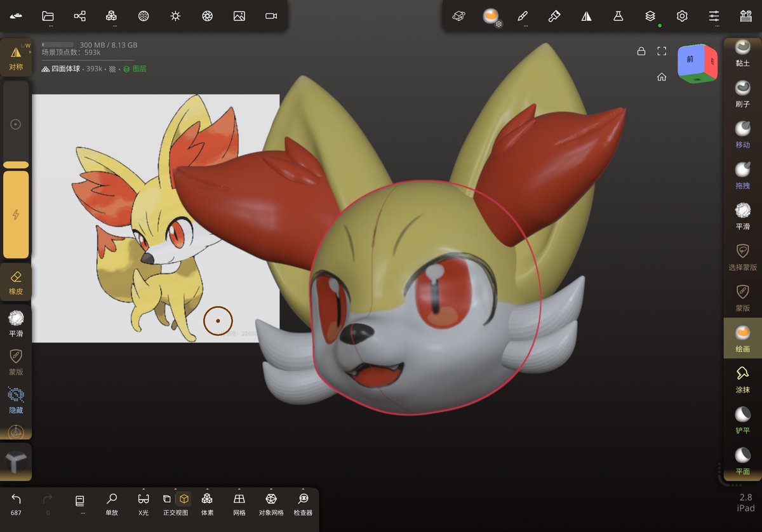Switch to perspective camera icon beside orthographic cube
762x532 pixels.
pyautogui.click(x=167, y=499)
